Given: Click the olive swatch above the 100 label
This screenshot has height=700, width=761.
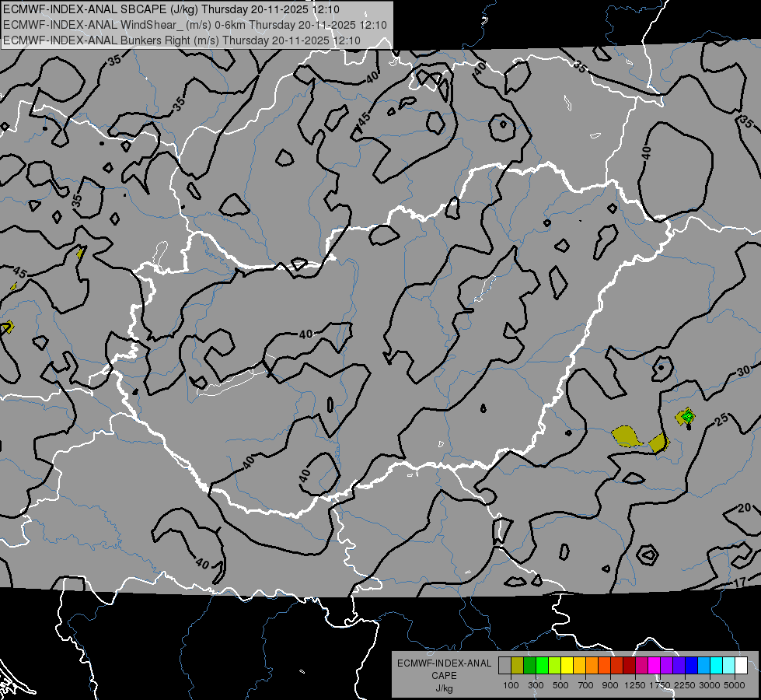Looking at the screenshot, I should [x=518, y=666].
